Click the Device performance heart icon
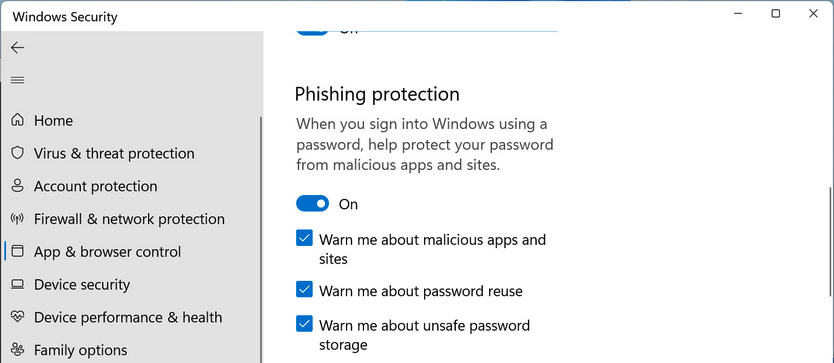Screen dimensions: 834x363 coord(18,317)
